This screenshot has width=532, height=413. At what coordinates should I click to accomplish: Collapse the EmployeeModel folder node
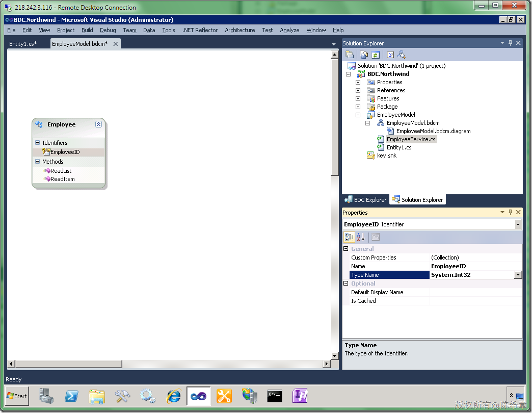point(358,115)
